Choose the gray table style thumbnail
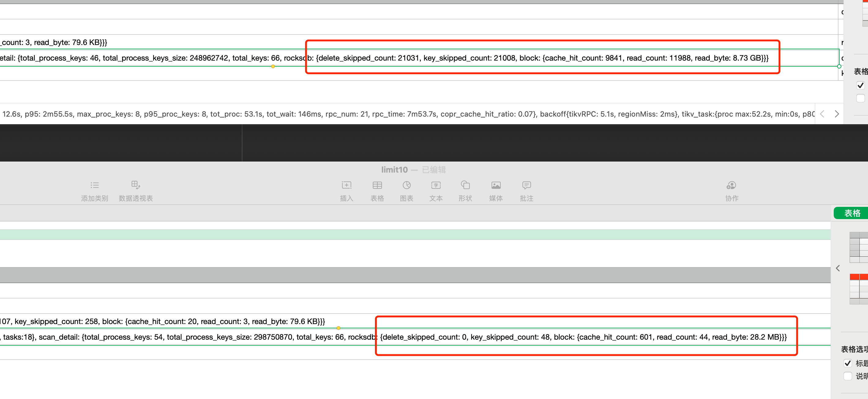The image size is (868, 399). tap(859, 247)
